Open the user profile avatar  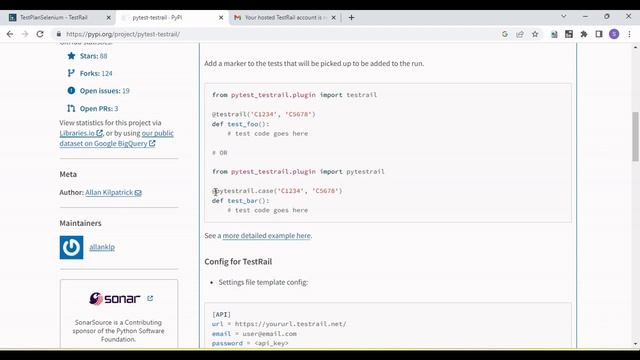(x=614, y=34)
